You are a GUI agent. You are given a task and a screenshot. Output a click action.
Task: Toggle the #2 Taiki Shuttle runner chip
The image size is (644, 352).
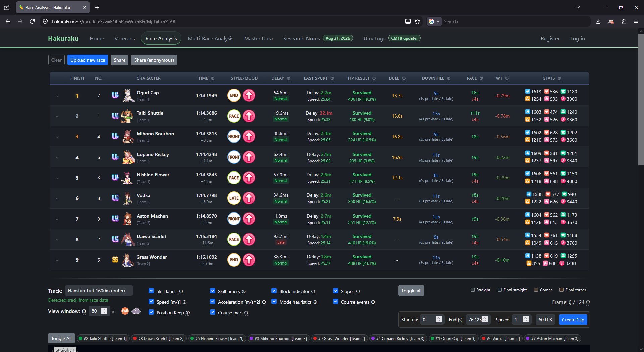[x=103, y=339]
